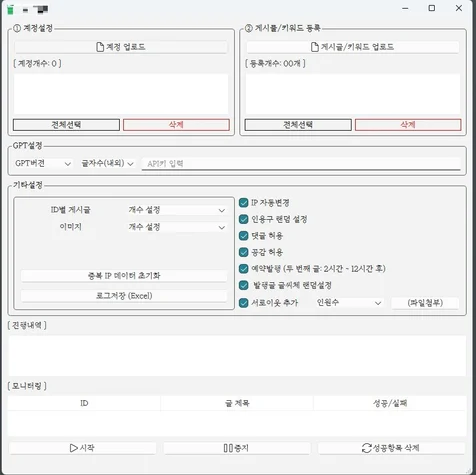The image size is (476, 475).
Task: Toggle the 예약발행 checkbox
Action: tap(244, 269)
